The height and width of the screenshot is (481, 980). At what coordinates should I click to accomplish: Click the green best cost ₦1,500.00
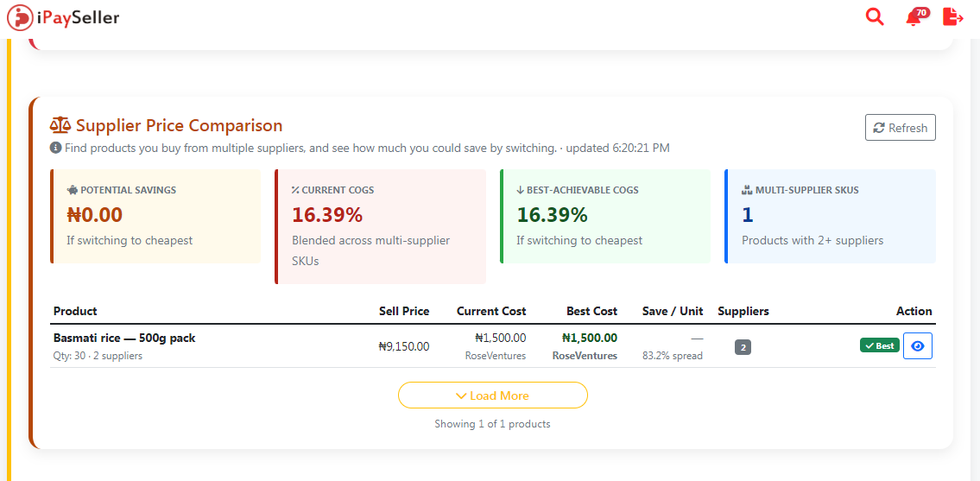click(x=590, y=338)
